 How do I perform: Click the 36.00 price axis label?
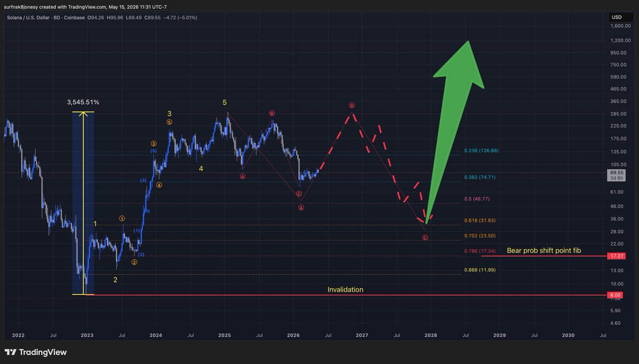[617, 219]
